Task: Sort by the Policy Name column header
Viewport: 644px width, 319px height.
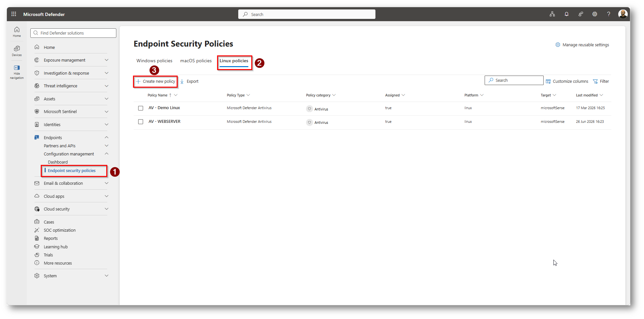Action: (157, 95)
